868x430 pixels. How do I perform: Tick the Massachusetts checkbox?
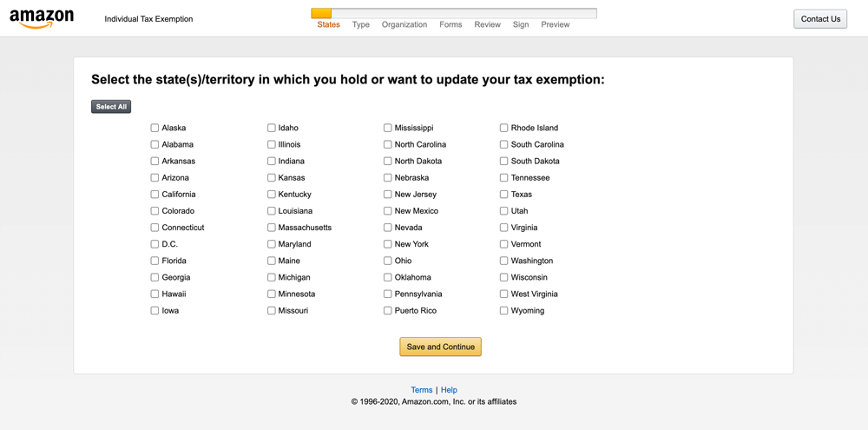coord(272,228)
